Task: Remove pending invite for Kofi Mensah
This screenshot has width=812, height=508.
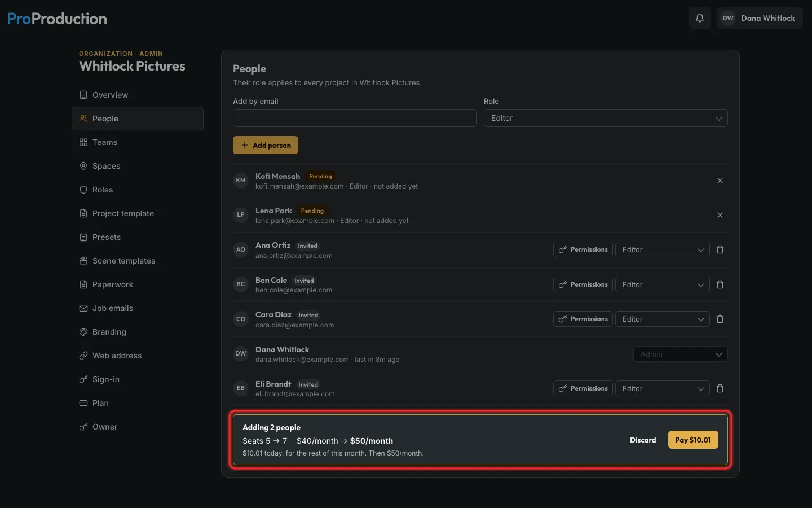Action: click(720, 181)
